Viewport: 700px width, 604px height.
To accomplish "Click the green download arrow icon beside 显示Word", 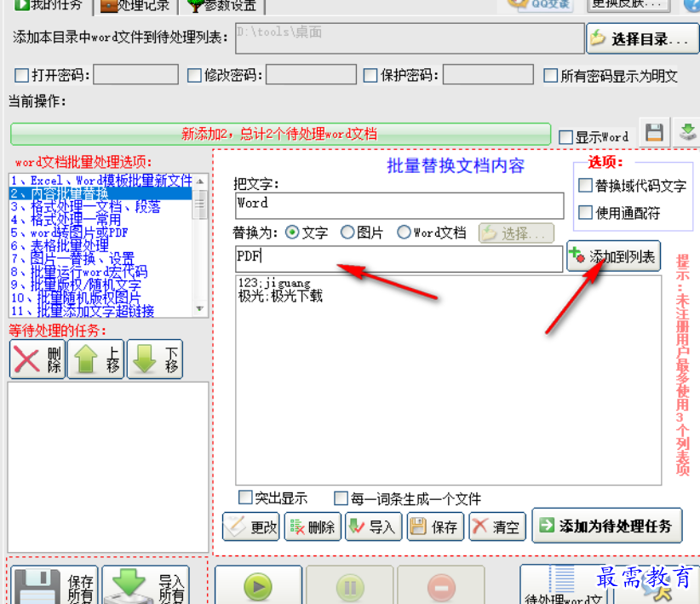I will coord(687,133).
